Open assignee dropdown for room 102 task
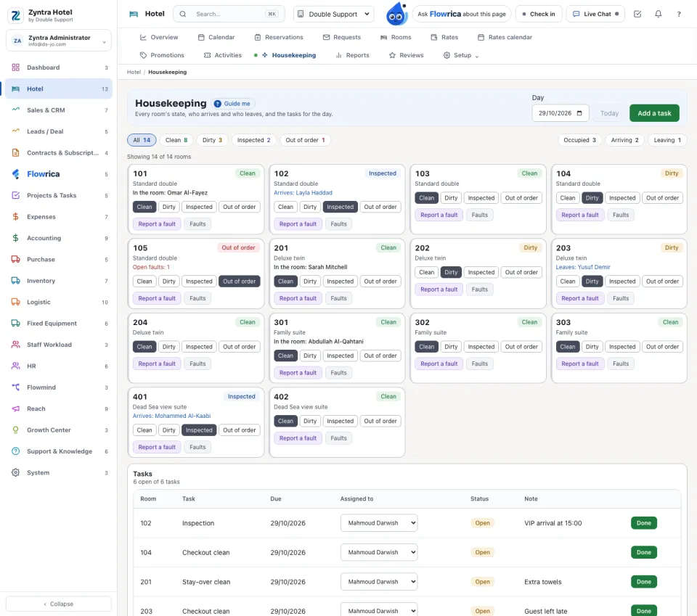The width and height of the screenshot is (697, 616). click(379, 523)
